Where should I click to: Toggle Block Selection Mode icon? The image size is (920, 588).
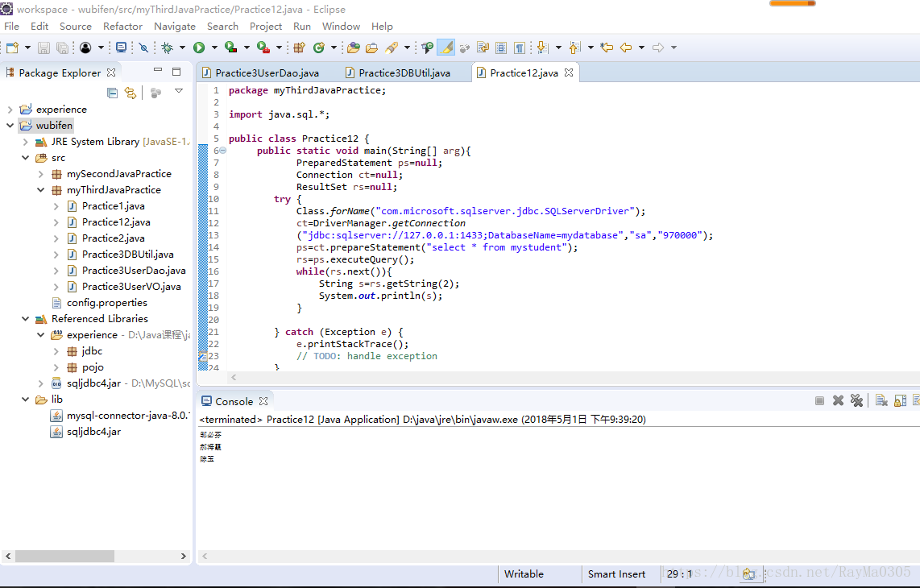(x=501, y=48)
